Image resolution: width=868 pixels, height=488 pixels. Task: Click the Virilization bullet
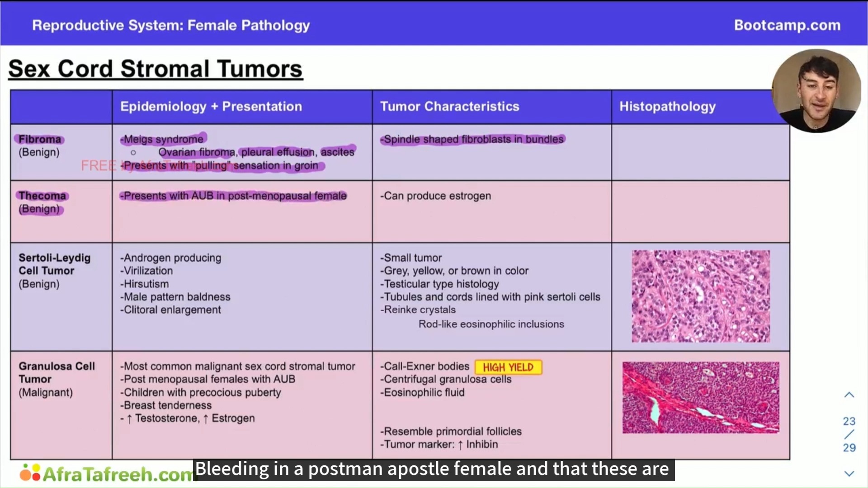click(146, 271)
